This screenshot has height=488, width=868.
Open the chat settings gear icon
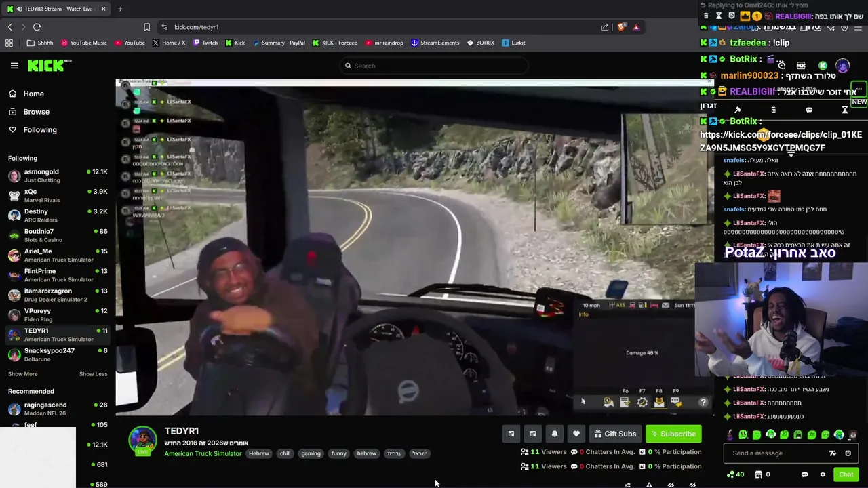[x=823, y=474]
